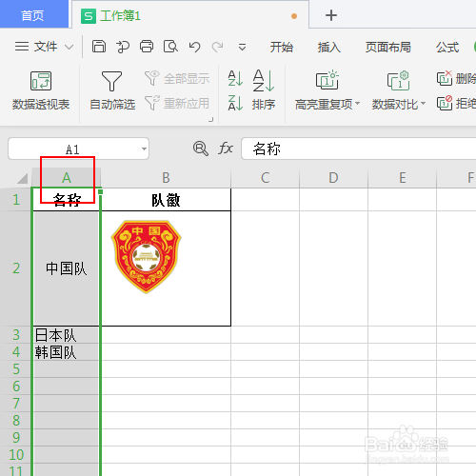Select column B header
The image size is (476, 476).
[166, 178]
